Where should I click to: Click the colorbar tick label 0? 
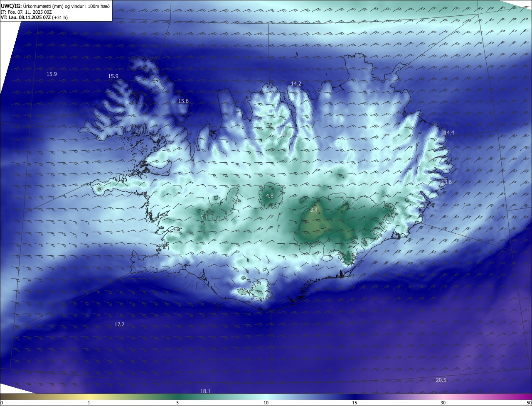pyautogui.click(x=2, y=403)
